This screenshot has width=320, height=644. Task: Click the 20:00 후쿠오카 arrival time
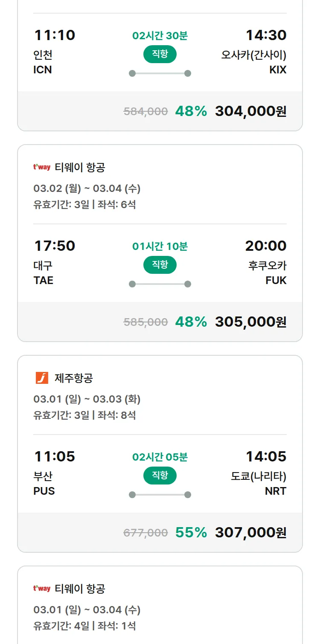coord(265,246)
